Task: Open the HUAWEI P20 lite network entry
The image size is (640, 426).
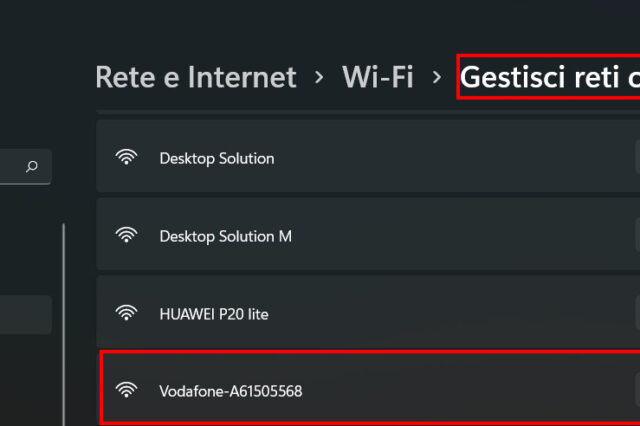Action: coord(214,314)
